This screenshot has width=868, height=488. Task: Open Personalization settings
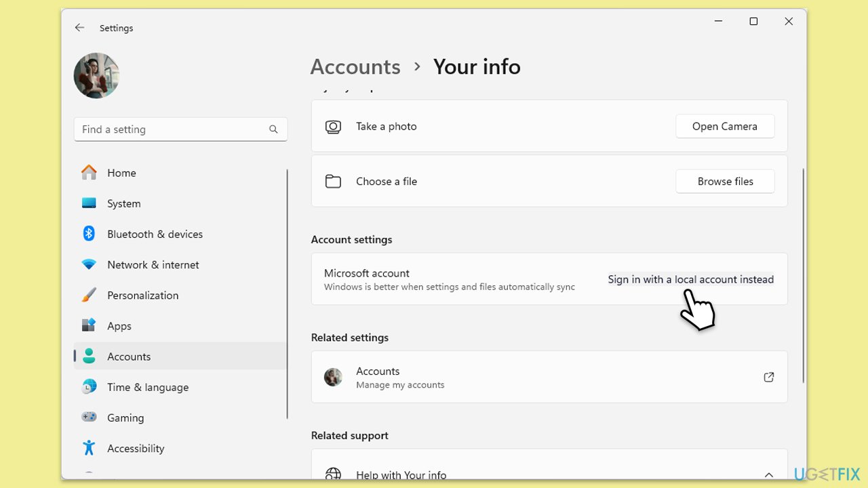[180, 296]
